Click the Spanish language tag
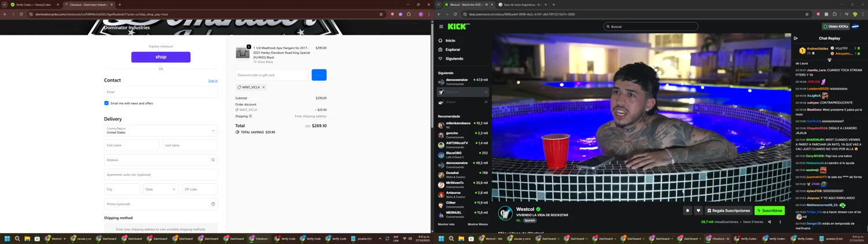 point(529,220)
